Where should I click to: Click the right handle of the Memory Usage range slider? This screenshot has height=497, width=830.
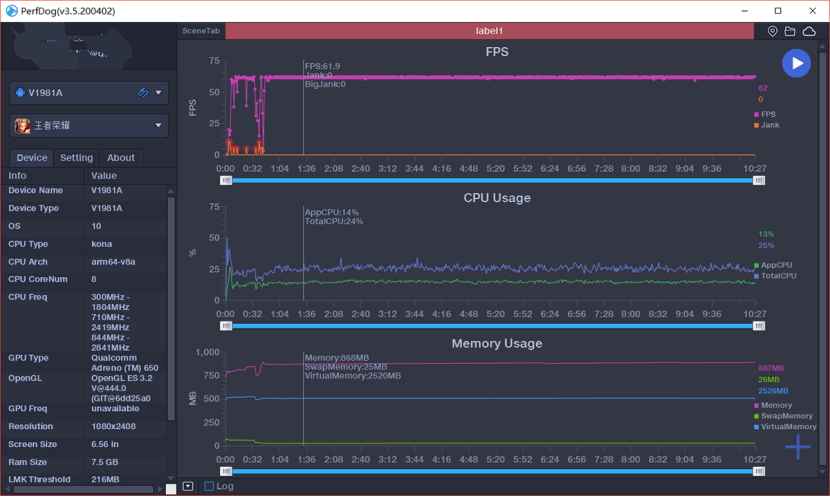759,472
